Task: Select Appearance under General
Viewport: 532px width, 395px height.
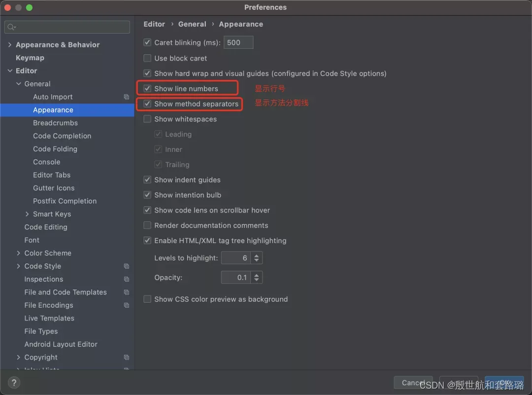Action: (53, 110)
